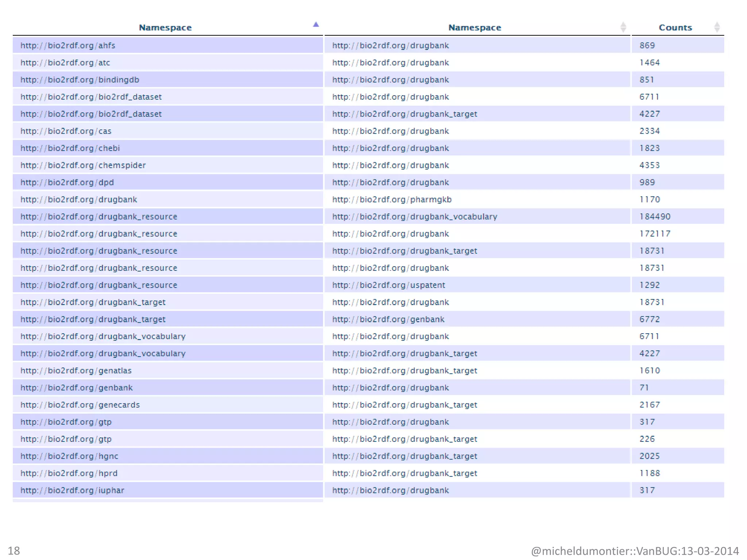Click the http://bio2rdf.org/iuphar row
This screenshot has height=560, width=747.
72,490
